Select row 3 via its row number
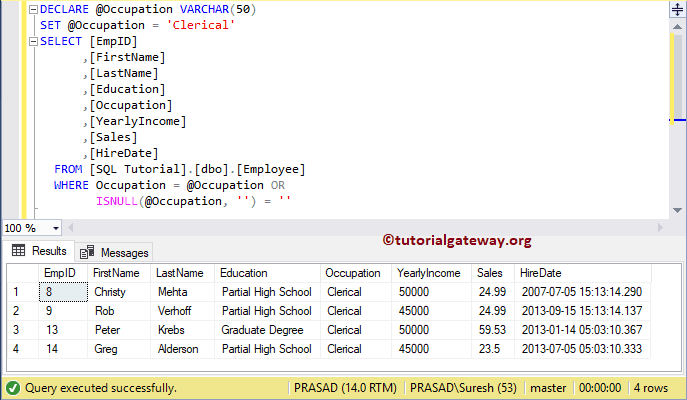Viewport: 687px width, 400px height. pyautogui.click(x=23, y=329)
